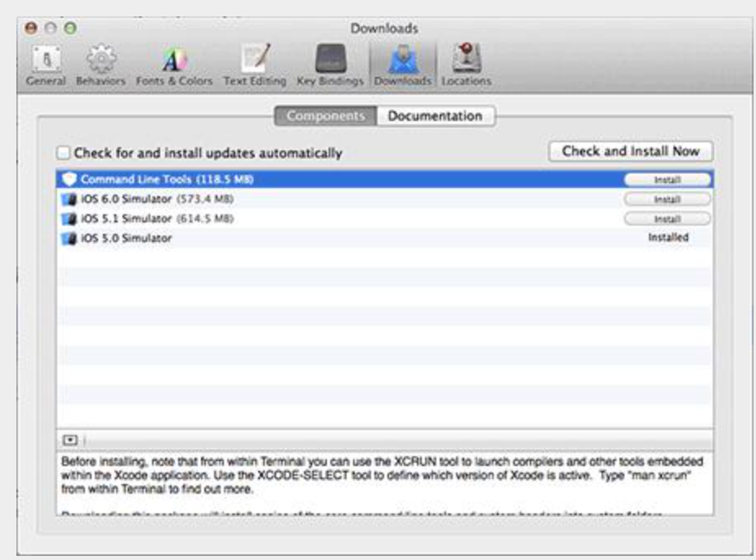Install the iOS 6.0 Simulator

click(x=667, y=199)
